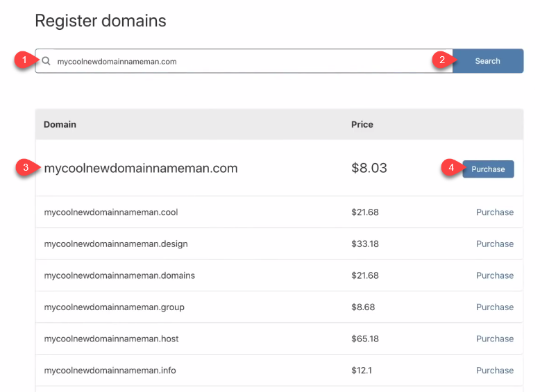540x392 pixels.
Task: Purchase the .cool domain
Action: pyautogui.click(x=494, y=212)
